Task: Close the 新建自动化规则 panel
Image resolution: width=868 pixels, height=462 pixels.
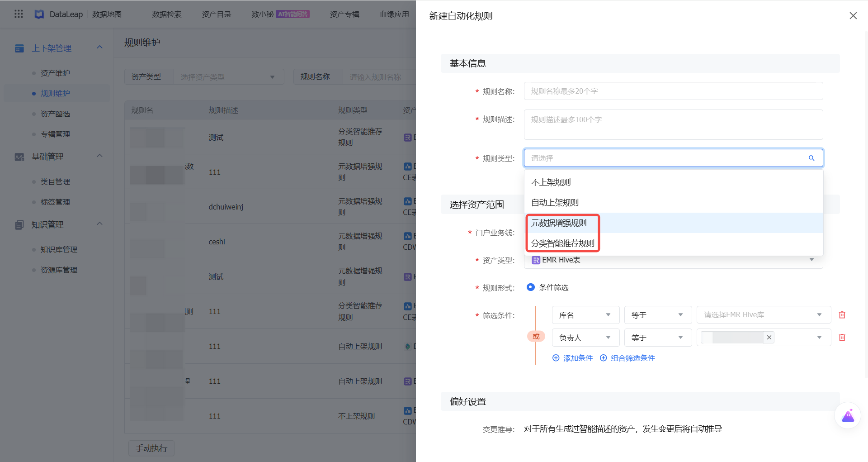Action: 853,16
